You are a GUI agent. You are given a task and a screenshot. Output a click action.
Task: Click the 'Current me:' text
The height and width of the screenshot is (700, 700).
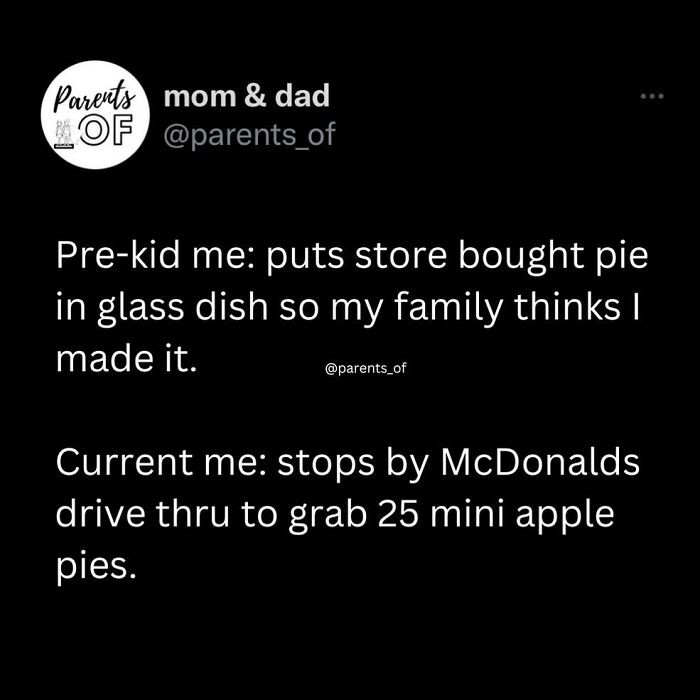[159, 463]
